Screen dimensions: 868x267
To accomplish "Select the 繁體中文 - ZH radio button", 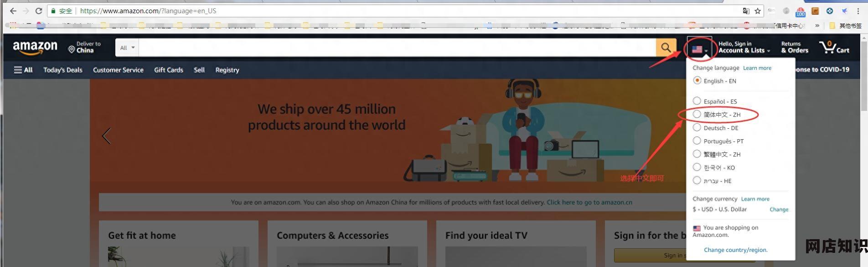I will click(x=697, y=154).
